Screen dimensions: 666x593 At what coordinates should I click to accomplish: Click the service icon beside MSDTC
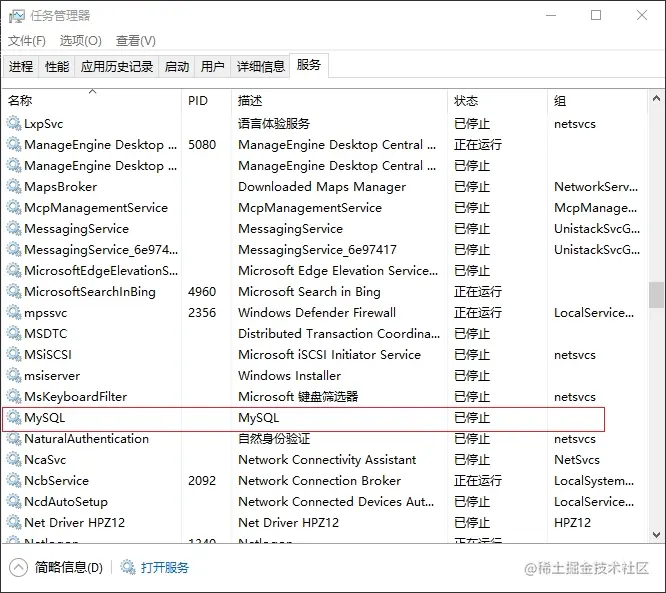click(14, 333)
